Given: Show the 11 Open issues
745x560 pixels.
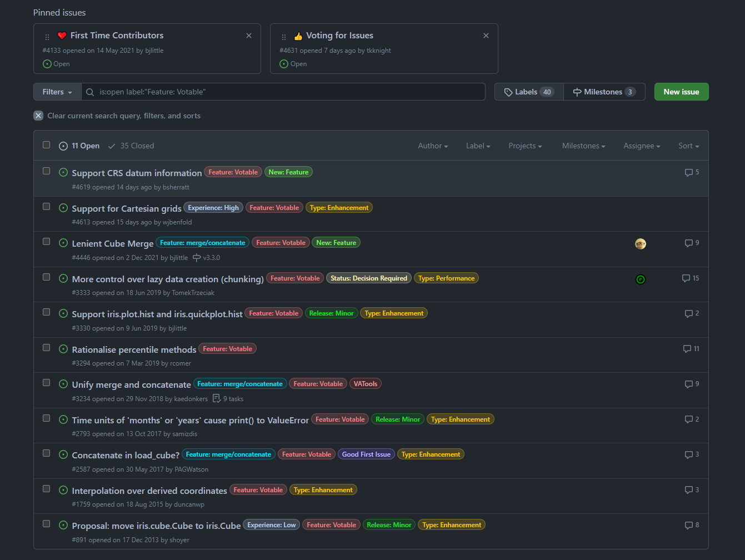Looking at the screenshot, I should [x=79, y=146].
